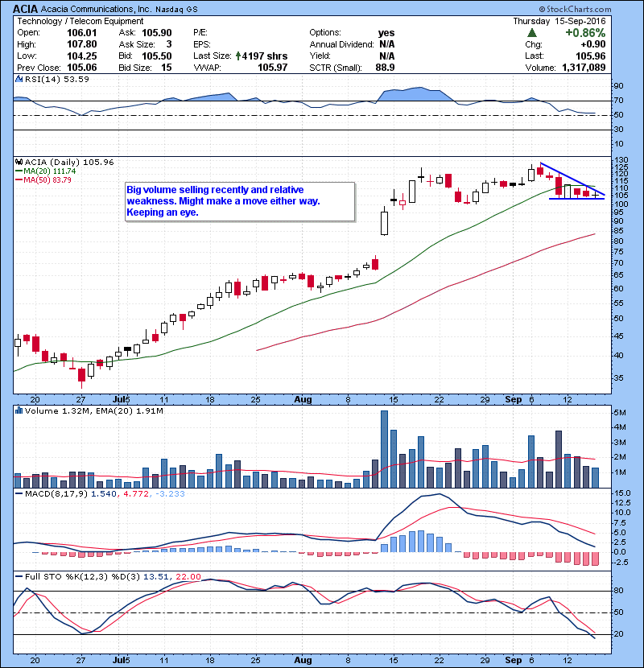Select the 4197 shrs last size value

[x=265, y=56]
